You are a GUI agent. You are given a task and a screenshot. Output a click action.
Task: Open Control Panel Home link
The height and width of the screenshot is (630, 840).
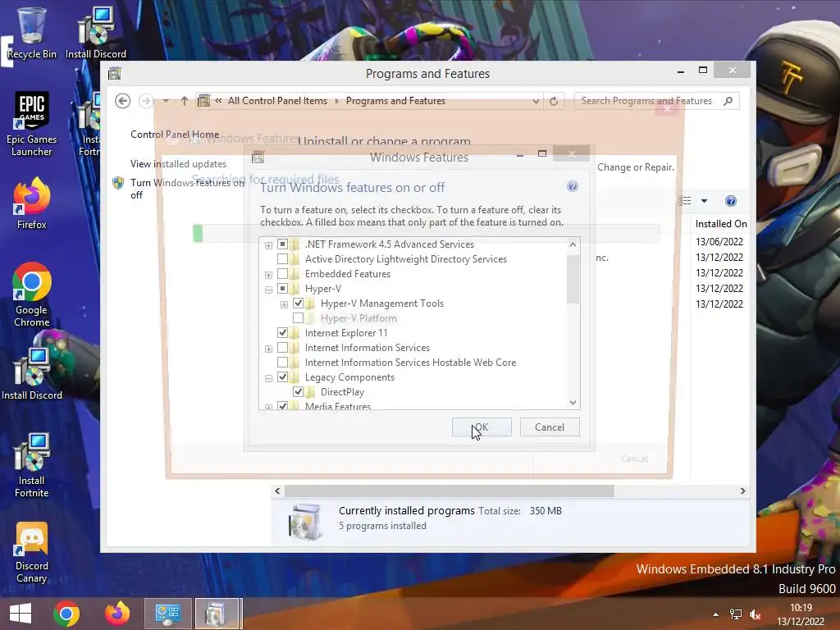175,135
